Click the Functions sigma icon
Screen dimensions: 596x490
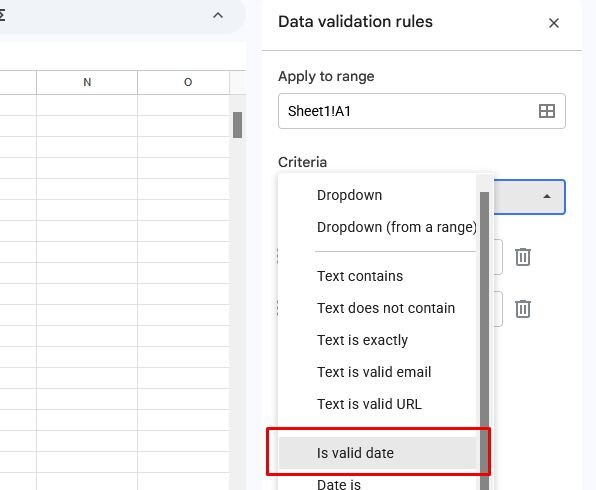click(2, 15)
